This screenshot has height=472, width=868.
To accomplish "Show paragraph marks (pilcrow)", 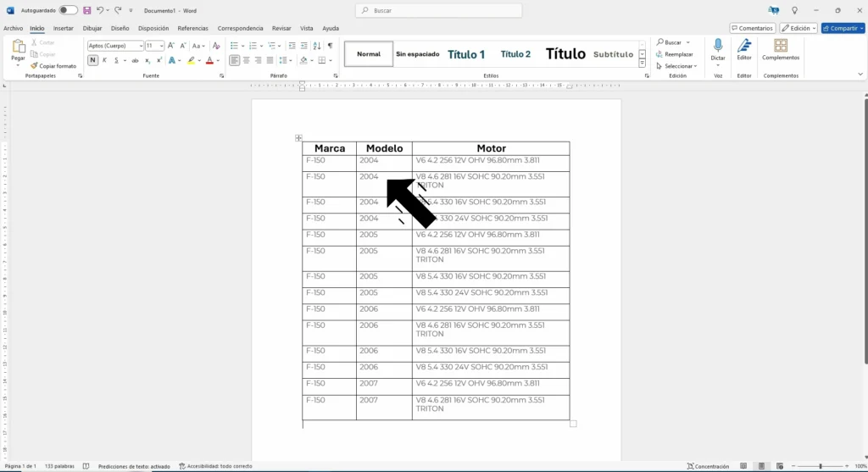I will pos(330,46).
